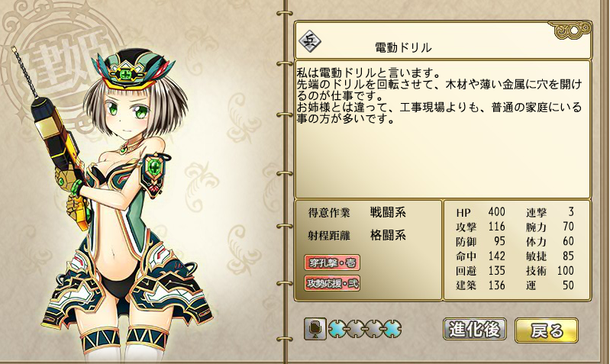Click the character description text box
This screenshot has height=364, width=610.
tap(443, 129)
